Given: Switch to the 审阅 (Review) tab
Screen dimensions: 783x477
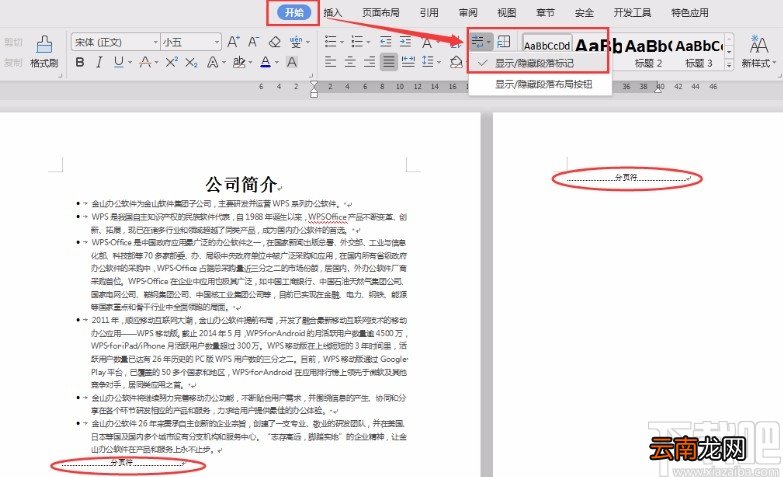Looking at the screenshot, I should click(x=468, y=13).
